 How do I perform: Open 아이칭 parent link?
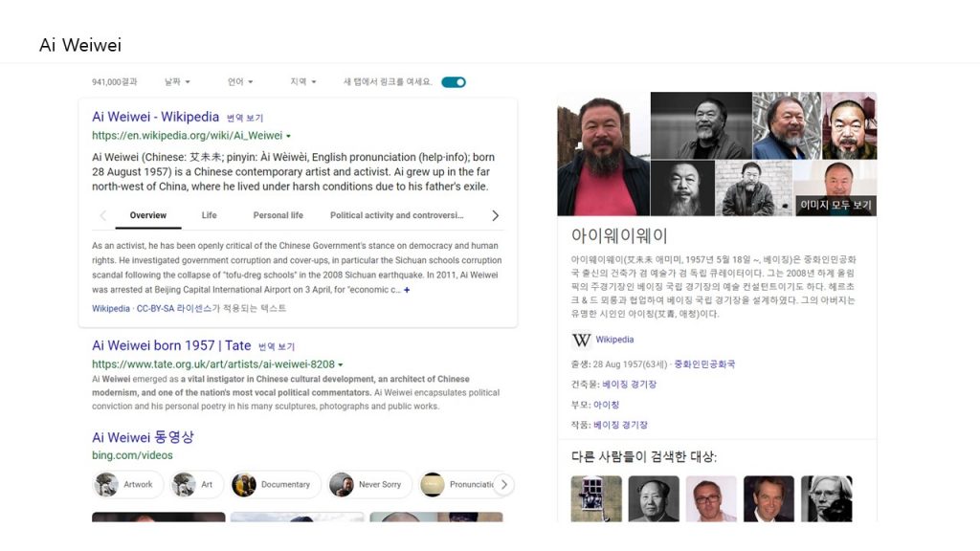606,405
